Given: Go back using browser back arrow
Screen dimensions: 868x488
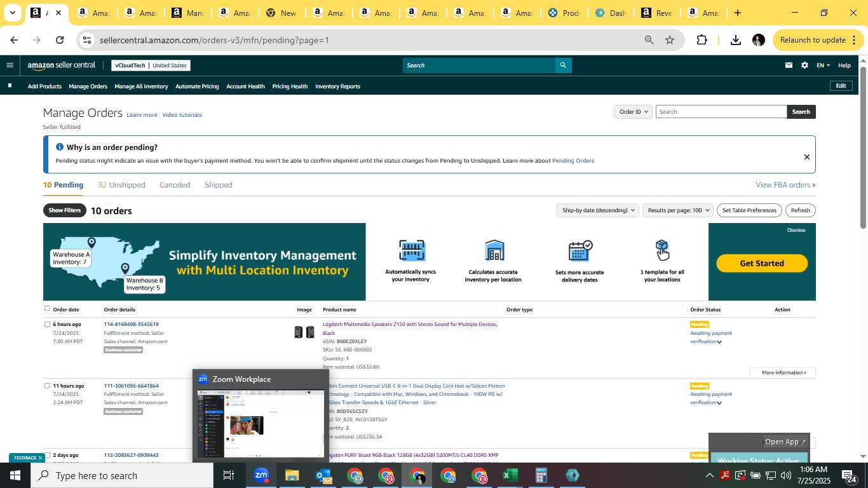Looking at the screenshot, I should (x=14, y=40).
